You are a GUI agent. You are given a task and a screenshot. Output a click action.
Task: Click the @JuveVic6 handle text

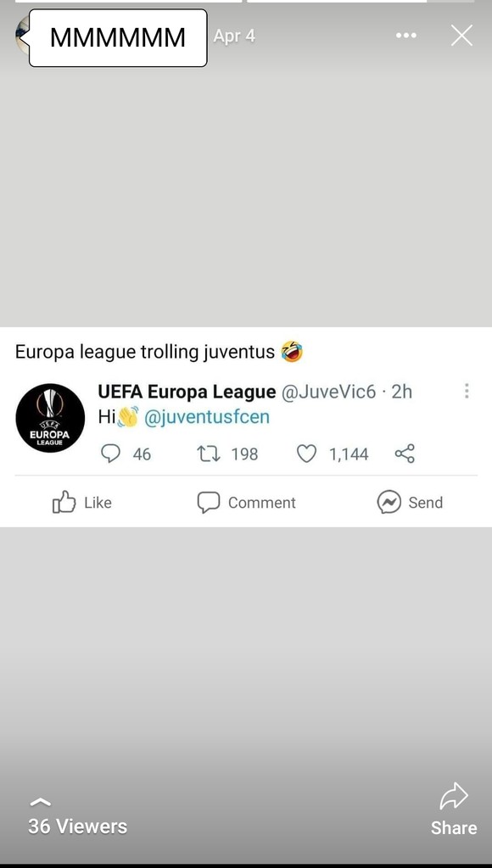coord(328,392)
